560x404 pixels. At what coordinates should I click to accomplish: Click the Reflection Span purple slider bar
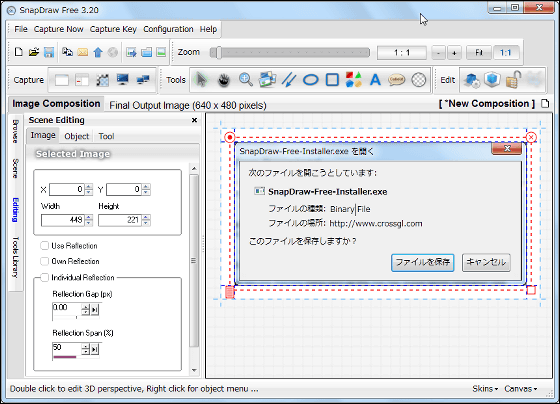tap(64, 356)
